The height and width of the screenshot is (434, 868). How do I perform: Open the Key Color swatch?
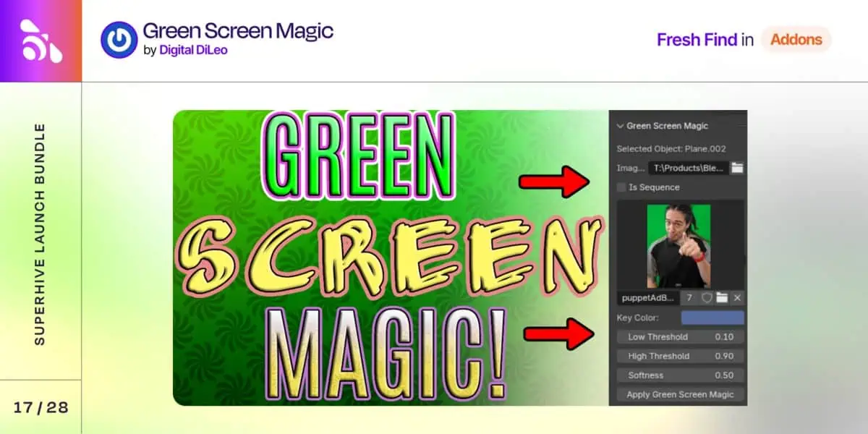point(712,318)
